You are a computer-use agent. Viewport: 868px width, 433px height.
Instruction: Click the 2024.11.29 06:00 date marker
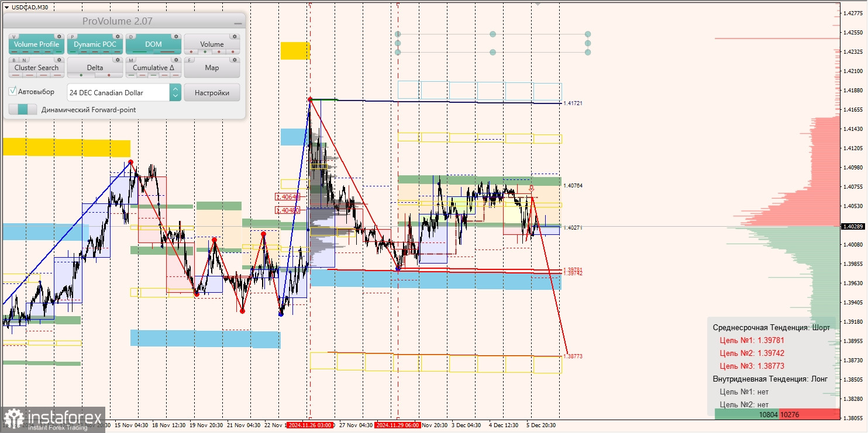click(x=397, y=425)
